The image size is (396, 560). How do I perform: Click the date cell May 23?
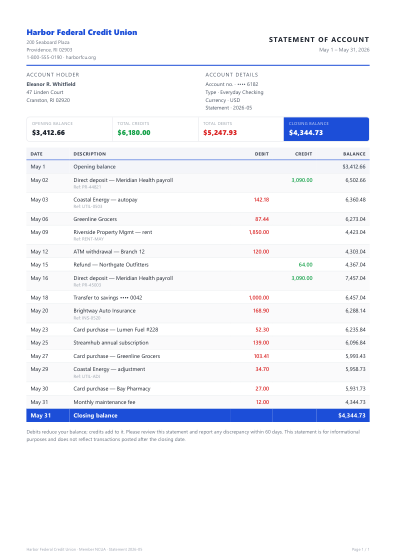(x=39, y=330)
